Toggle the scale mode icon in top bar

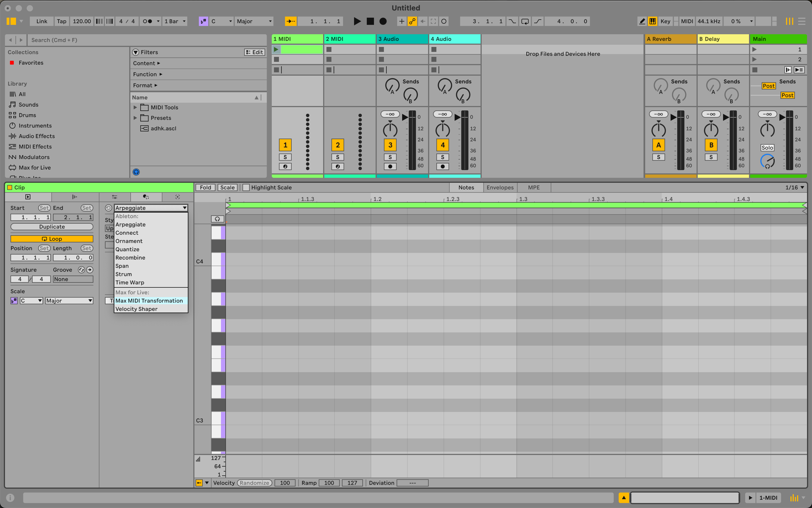click(203, 21)
